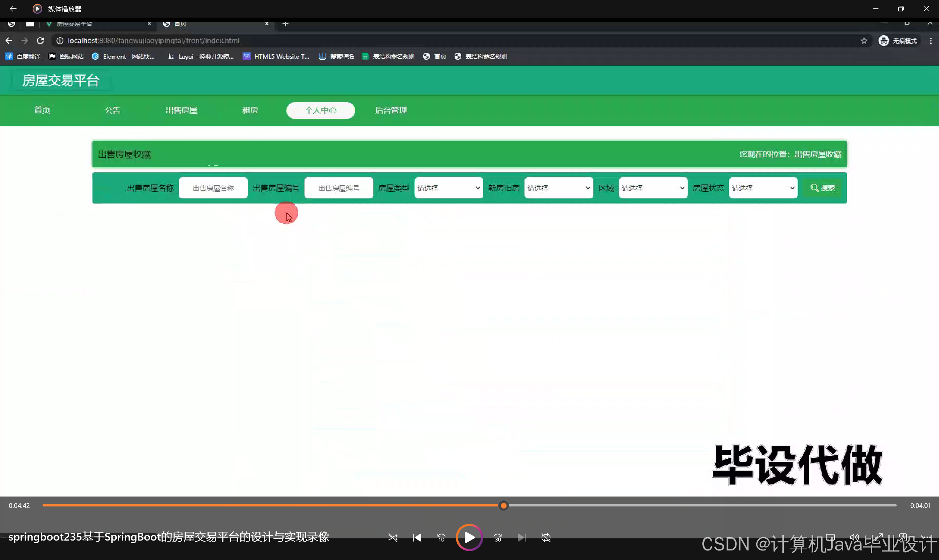Screen dimensions: 939x560
Task: Go to previous track
Action: (x=417, y=537)
